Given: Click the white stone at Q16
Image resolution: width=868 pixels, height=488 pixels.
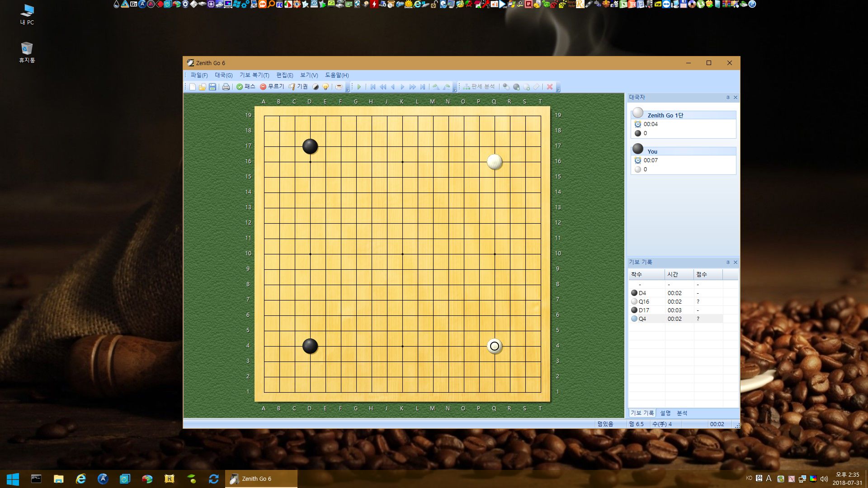Looking at the screenshot, I should [x=495, y=162].
